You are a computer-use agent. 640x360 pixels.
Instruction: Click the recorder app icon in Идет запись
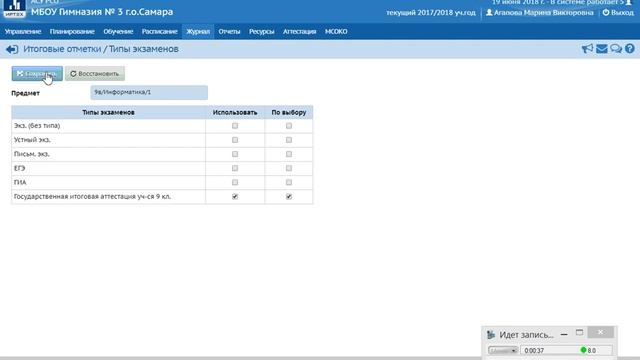tap(491, 335)
